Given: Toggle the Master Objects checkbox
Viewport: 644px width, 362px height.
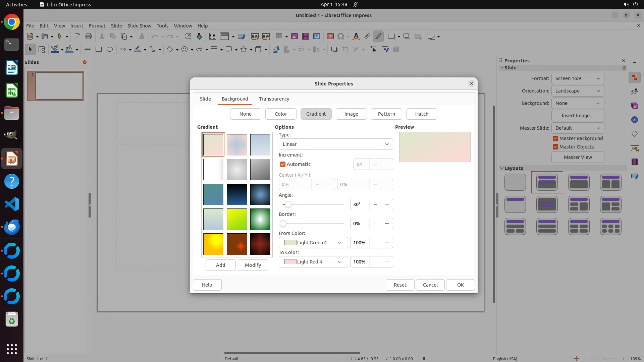Looking at the screenshot, I should coord(555,147).
